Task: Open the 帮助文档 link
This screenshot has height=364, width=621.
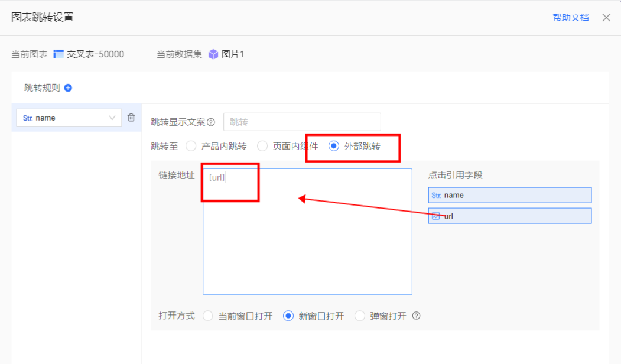Action: [570, 18]
